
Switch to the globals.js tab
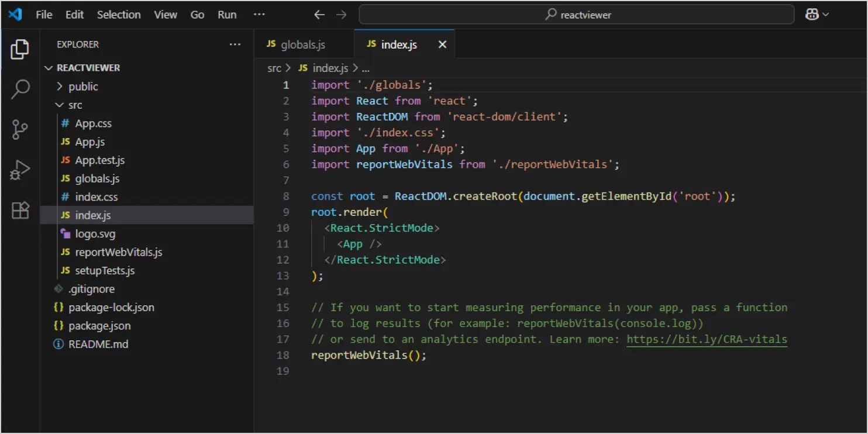coord(302,44)
